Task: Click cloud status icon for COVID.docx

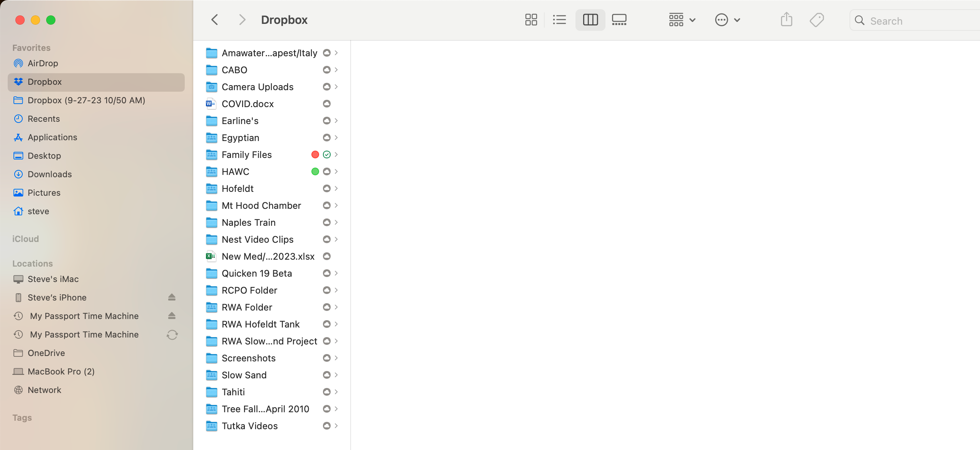Action: (x=326, y=104)
